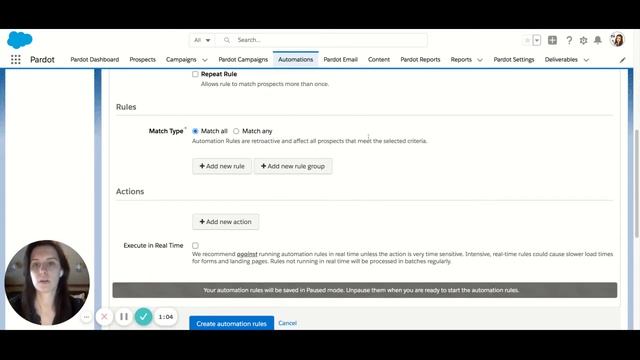This screenshot has height=360, width=640.
Task: Open the global actions plus icon
Action: [x=552, y=40]
